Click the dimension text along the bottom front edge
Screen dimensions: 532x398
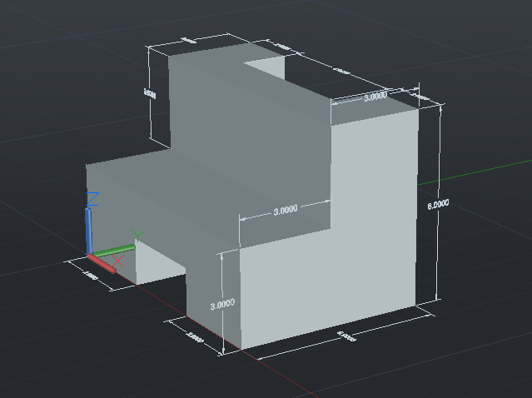(346, 336)
